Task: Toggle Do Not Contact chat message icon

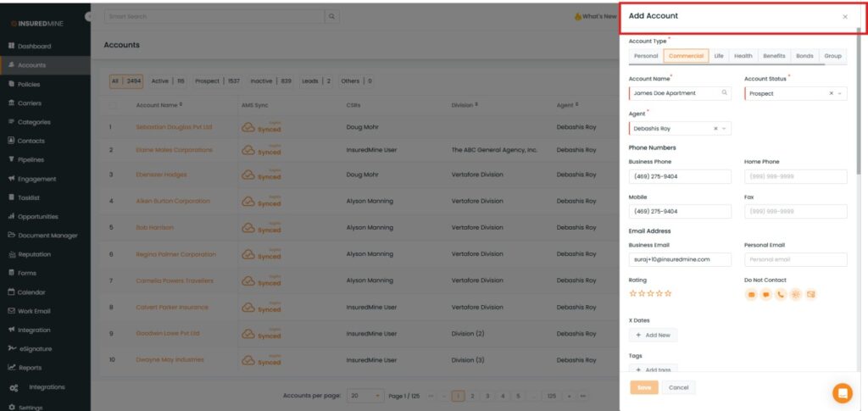Action: coord(765,294)
